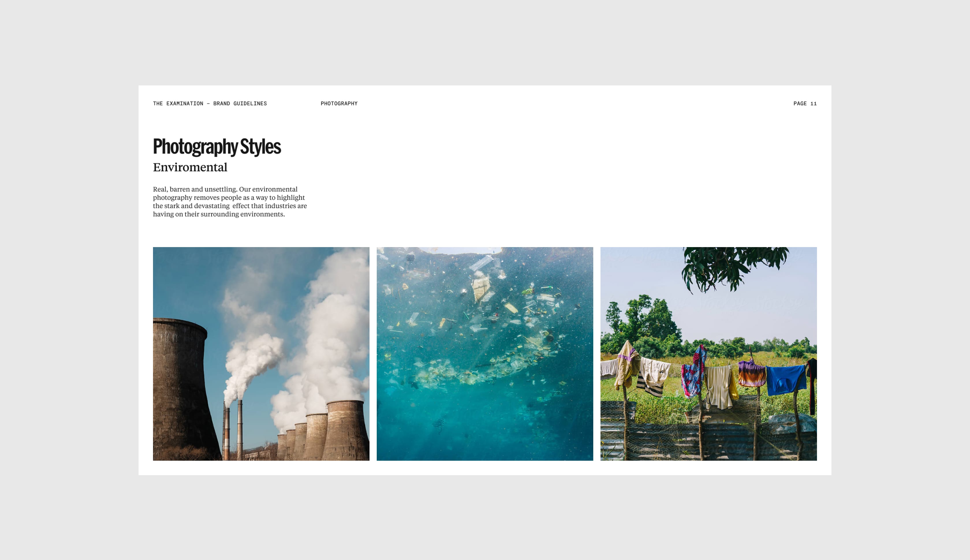Open the underwater plastic pollution photo
The height and width of the screenshot is (560, 970).
coord(485,354)
